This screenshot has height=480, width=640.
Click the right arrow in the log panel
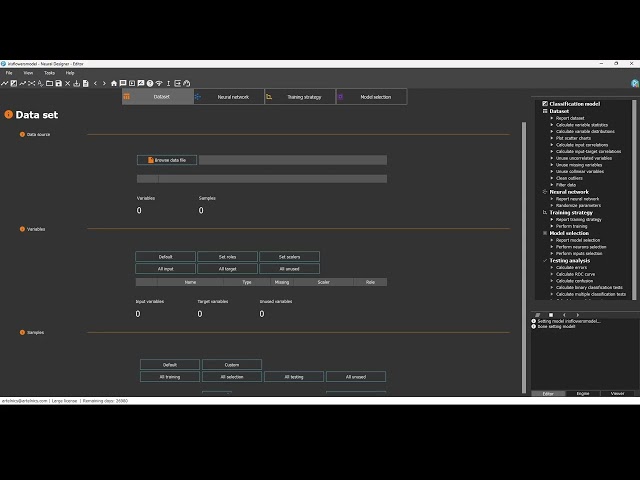(578, 315)
